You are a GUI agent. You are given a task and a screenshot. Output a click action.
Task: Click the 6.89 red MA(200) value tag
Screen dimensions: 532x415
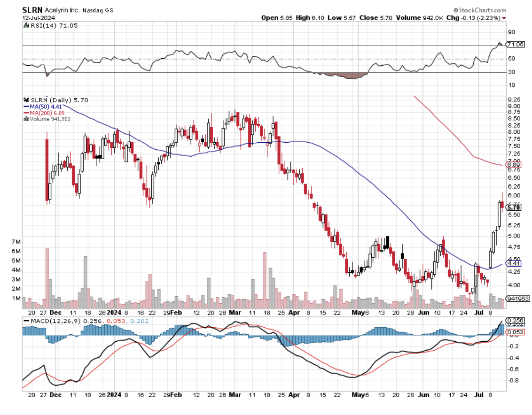pos(514,165)
